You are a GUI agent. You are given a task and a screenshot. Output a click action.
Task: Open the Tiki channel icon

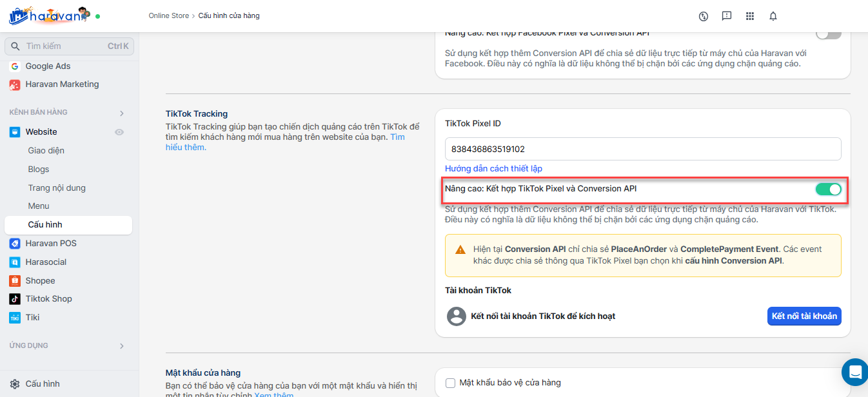[15, 318]
